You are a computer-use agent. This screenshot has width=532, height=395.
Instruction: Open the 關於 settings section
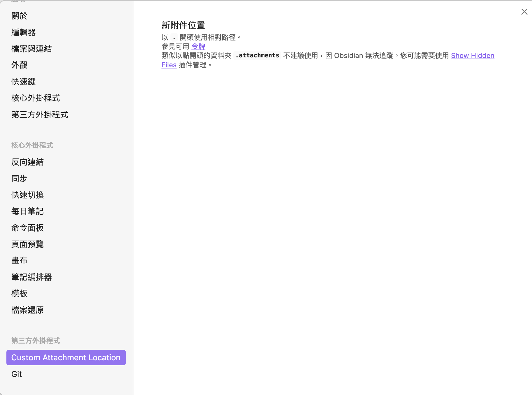pyautogui.click(x=19, y=16)
